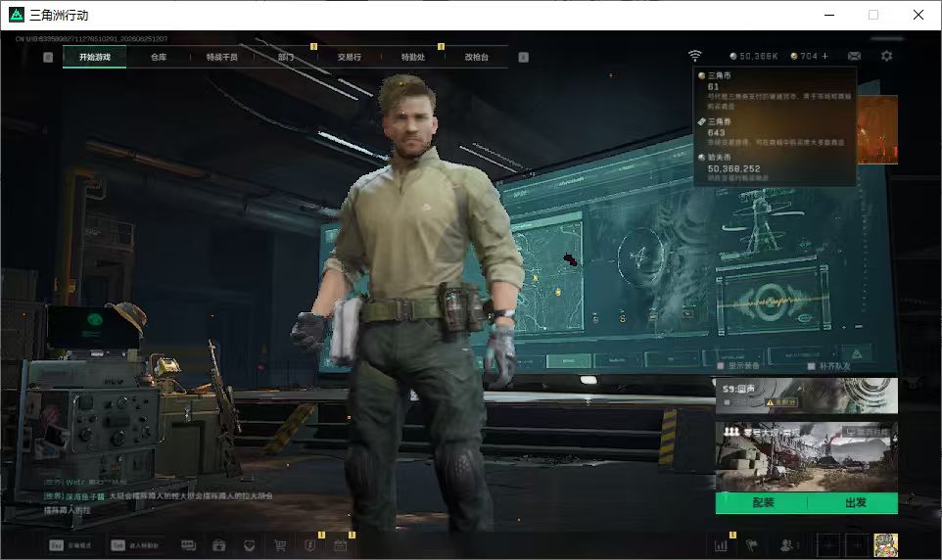Open the 改枪台 tab
The width and height of the screenshot is (942, 560).
point(477,57)
